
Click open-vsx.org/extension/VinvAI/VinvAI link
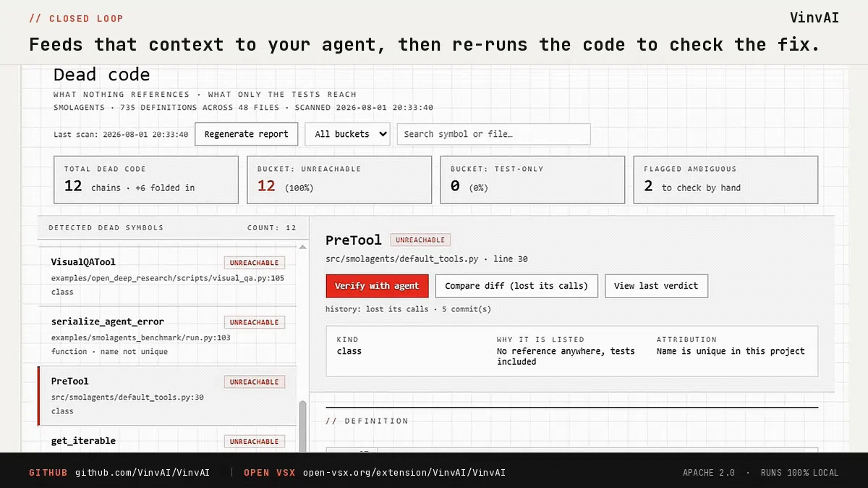[x=404, y=473]
